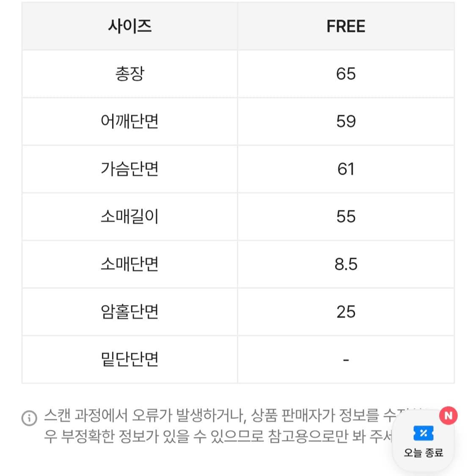This screenshot has width=476, height=476.
Task: Click the info circle icon beside the notice
Action: [x=29, y=418]
